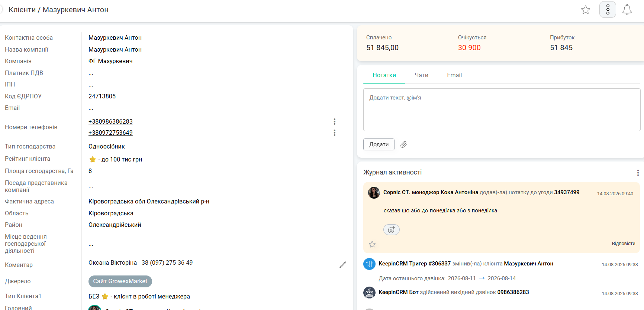Click the note text about понеділка
Image resolution: width=644 pixels, height=310 pixels.
[x=440, y=211]
